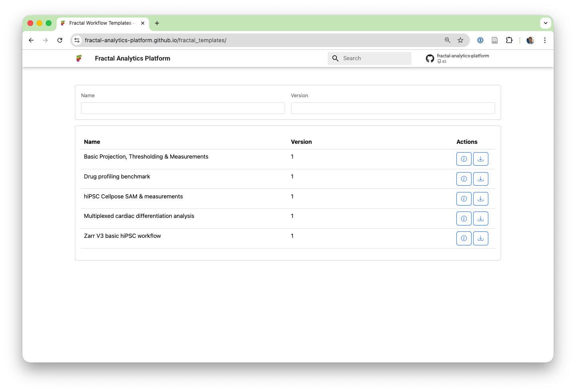Image resolution: width=576 pixels, height=392 pixels.
Task: Click the search magnifier icon
Action: click(x=335, y=58)
